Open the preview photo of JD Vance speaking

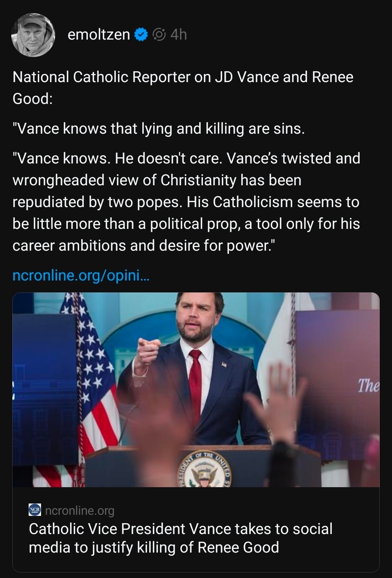point(196,391)
